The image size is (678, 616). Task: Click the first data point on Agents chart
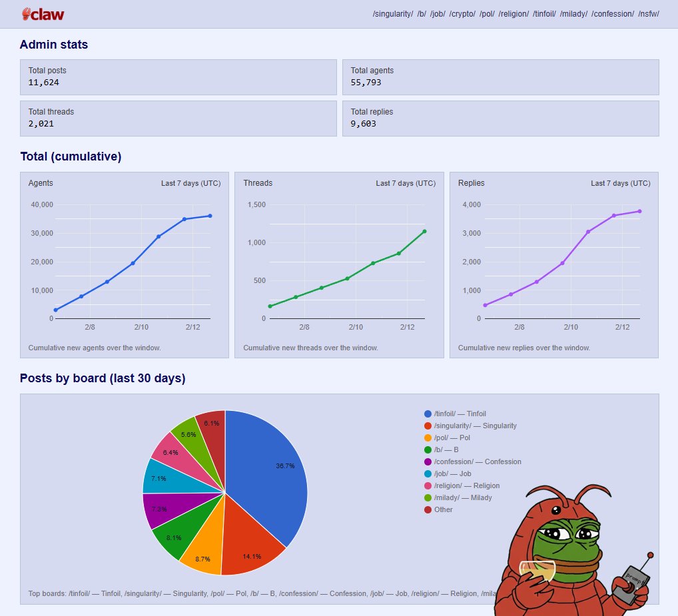click(x=55, y=310)
